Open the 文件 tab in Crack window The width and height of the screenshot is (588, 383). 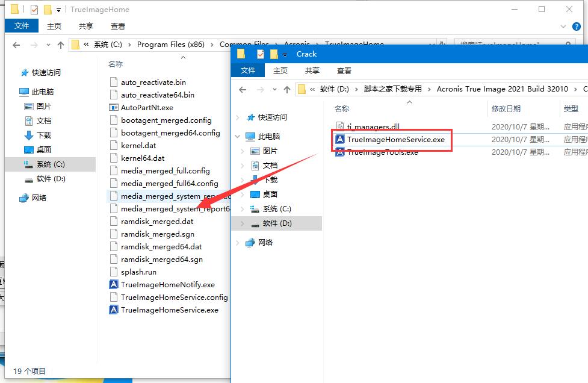coord(248,70)
